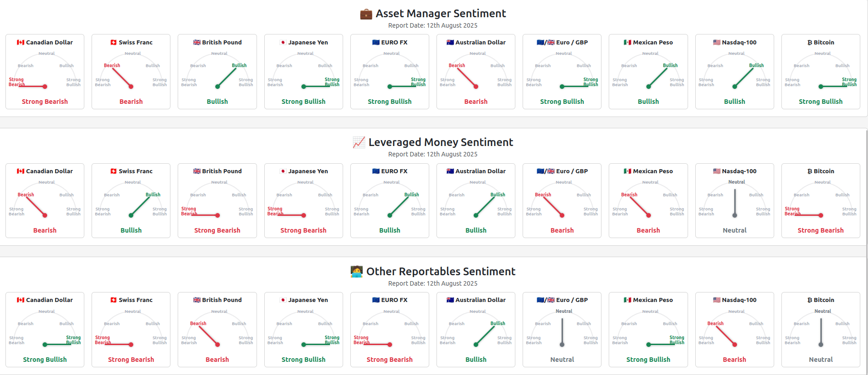This screenshot has height=375, width=868.
Task: Click the Canadian flag in Asset Manager row
Action: [20, 42]
